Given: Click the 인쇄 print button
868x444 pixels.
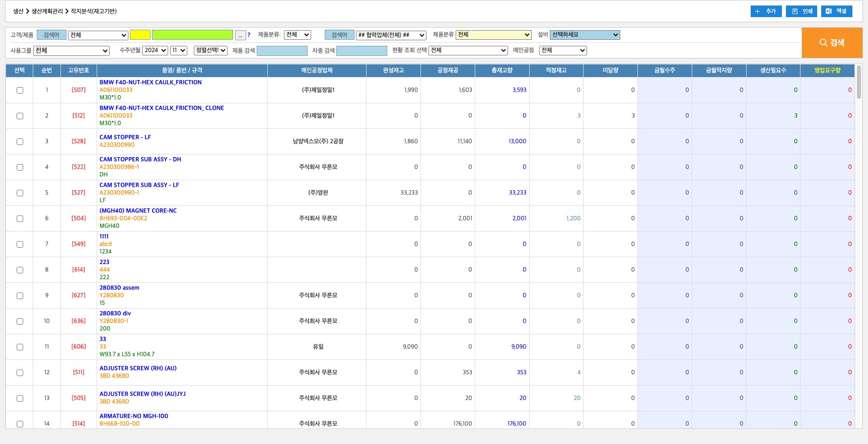Looking at the screenshot, I should pos(803,11).
